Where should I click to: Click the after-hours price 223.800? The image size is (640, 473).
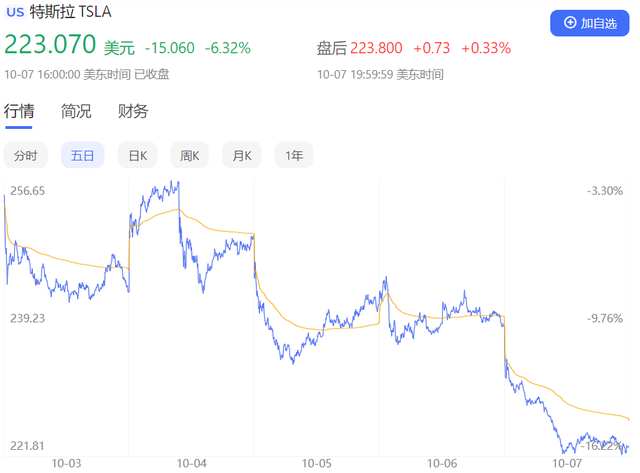(377, 47)
